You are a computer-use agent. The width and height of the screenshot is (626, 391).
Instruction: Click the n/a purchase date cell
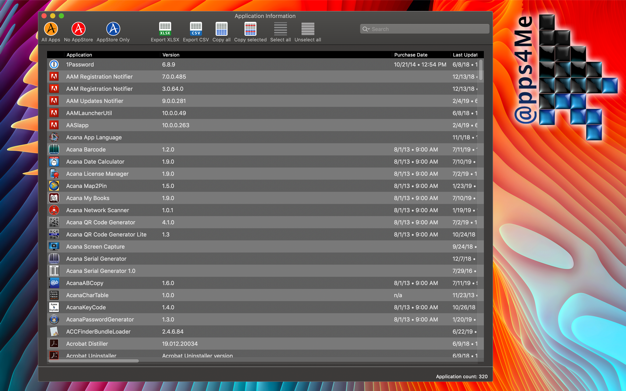[398, 295]
